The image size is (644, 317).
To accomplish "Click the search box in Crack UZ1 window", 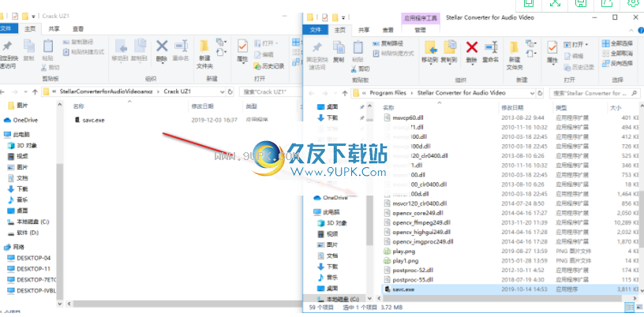I will (x=269, y=92).
